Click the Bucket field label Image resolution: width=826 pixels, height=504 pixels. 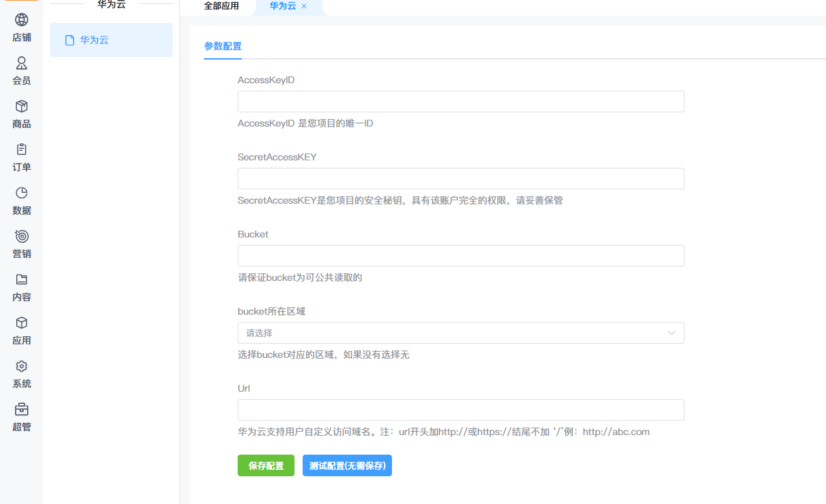tap(253, 234)
